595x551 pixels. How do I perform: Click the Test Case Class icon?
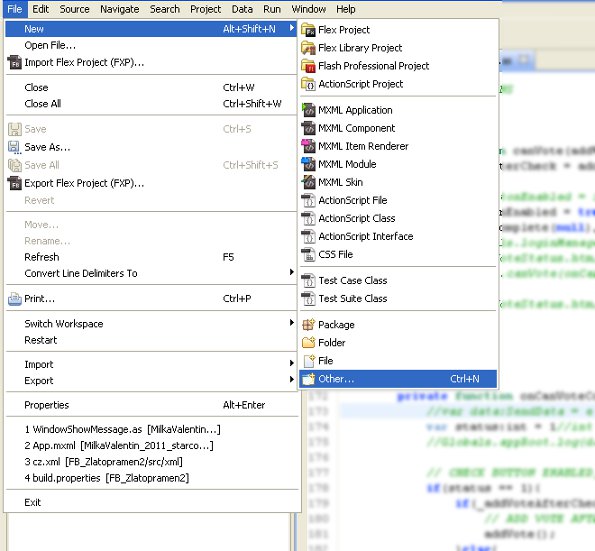(308, 280)
